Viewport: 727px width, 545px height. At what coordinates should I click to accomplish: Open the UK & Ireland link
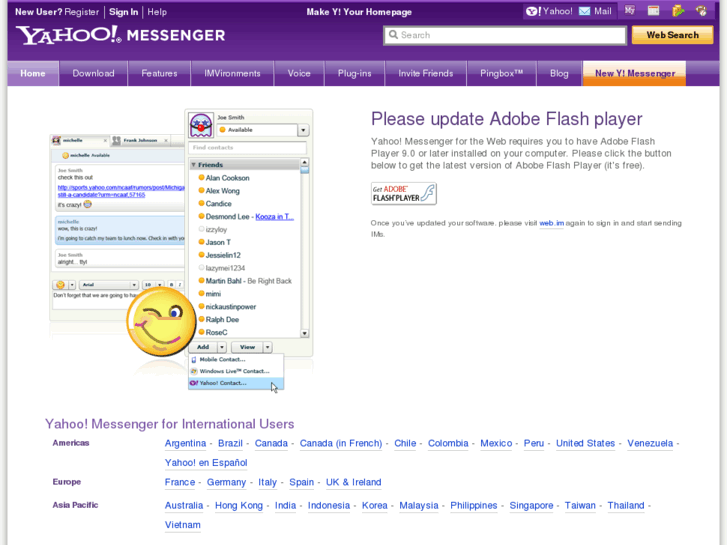click(x=353, y=482)
